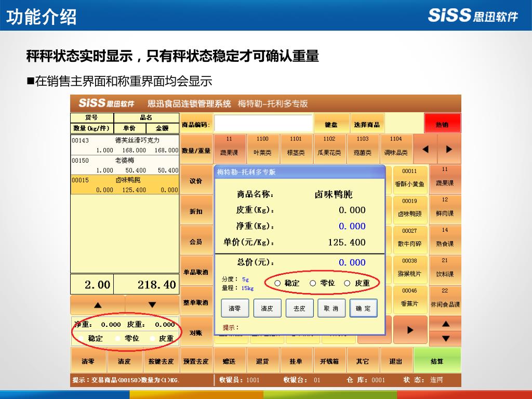532x399 pixels.
Task: Move item list up with up arrow
Action: tap(98, 304)
